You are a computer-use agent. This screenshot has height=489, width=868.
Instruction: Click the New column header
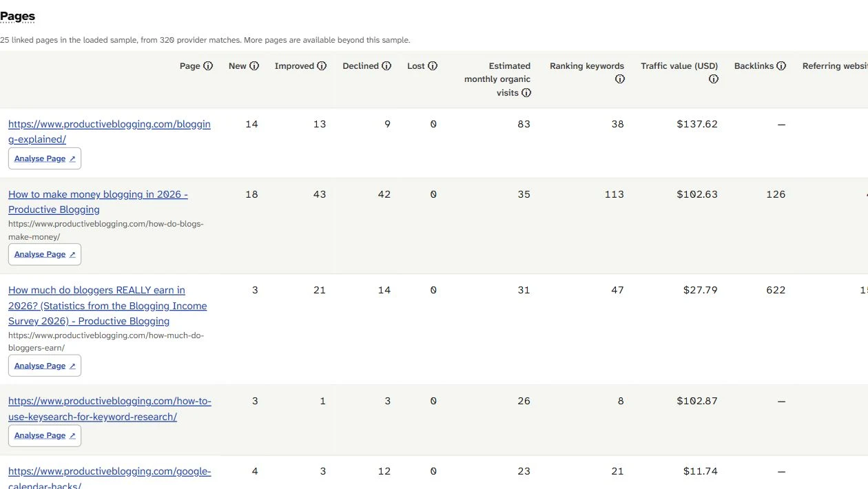tap(238, 66)
